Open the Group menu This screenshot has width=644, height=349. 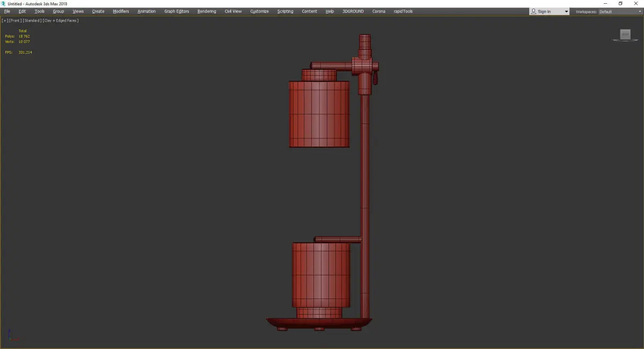pos(58,11)
